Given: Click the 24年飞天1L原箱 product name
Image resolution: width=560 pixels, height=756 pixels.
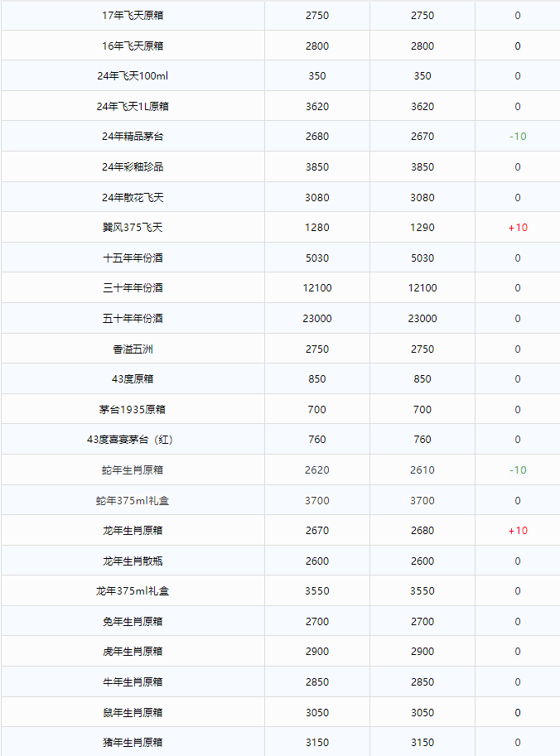Looking at the screenshot, I should pyautogui.click(x=133, y=106).
